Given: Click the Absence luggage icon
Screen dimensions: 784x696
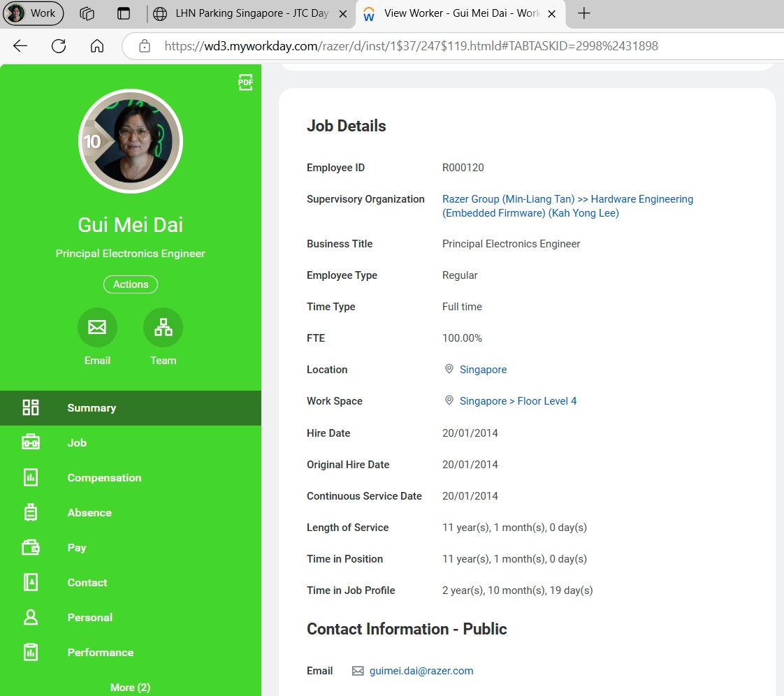Looking at the screenshot, I should coord(31,512).
